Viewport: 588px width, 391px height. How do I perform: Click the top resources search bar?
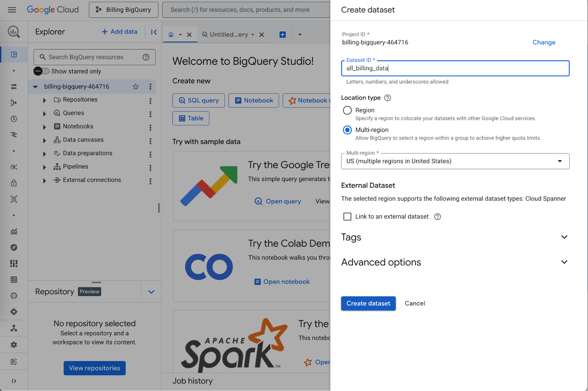click(246, 10)
